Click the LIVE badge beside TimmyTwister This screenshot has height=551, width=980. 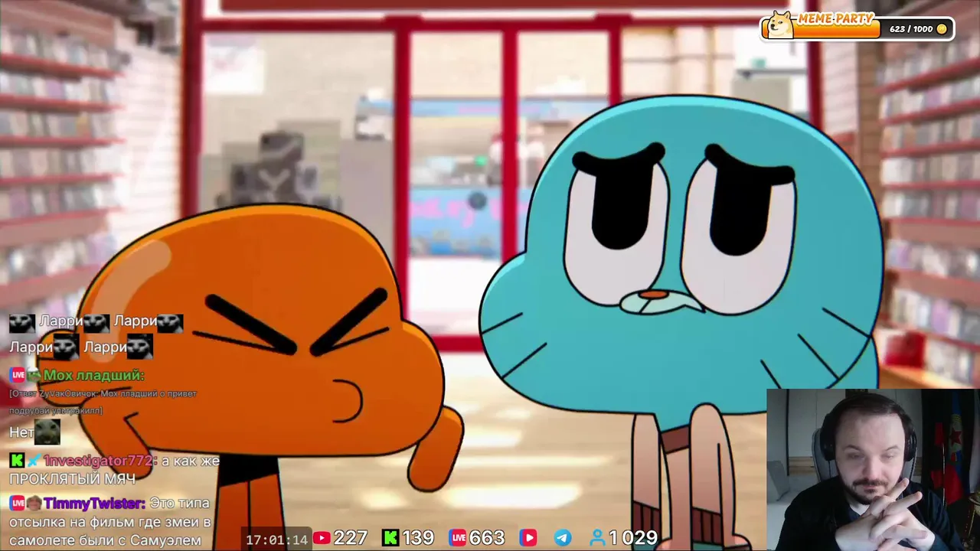(x=17, y=504)
